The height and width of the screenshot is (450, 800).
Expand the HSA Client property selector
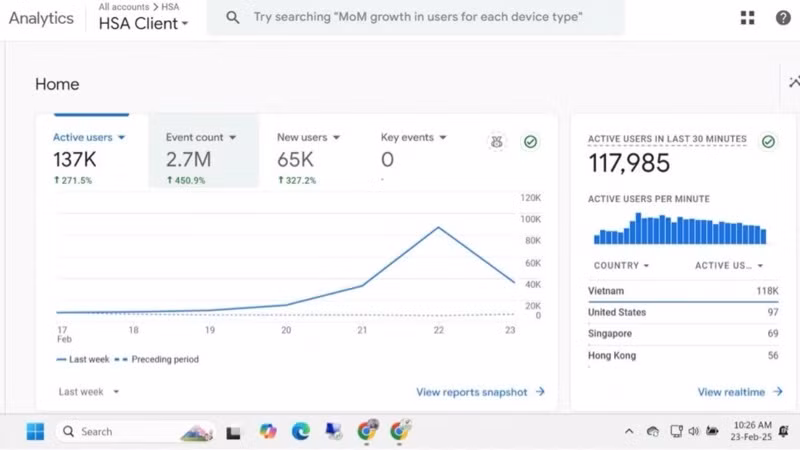pos(143,24)
